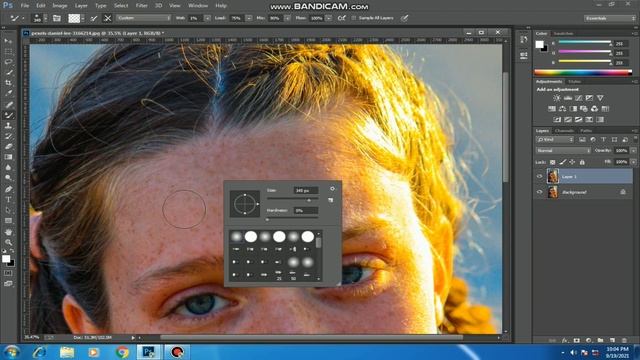
Task: Open the Wet value dropdown
Action: (207, 18)
